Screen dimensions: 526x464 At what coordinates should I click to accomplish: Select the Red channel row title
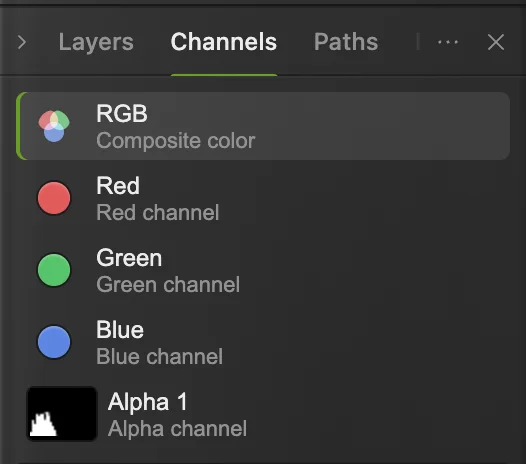coord(118,186)
